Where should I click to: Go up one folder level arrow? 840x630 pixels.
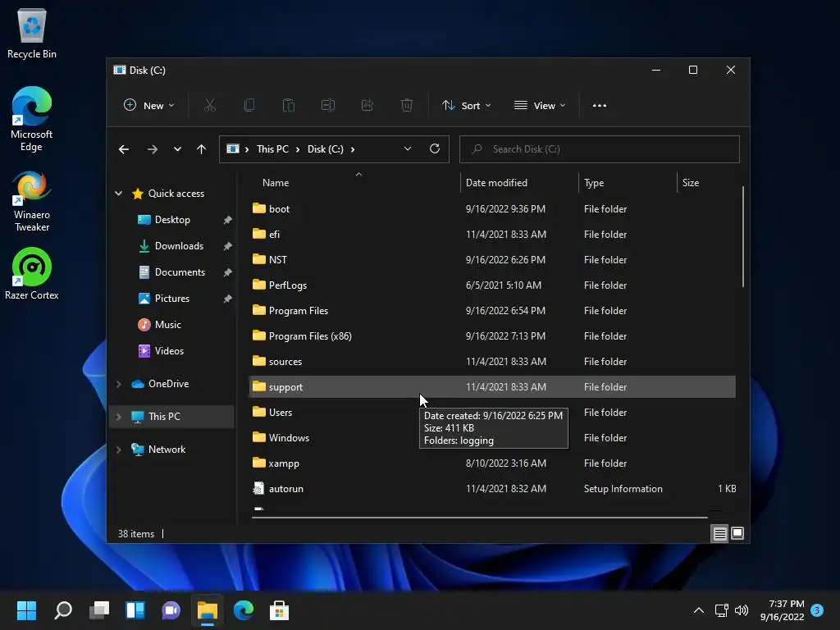coord(201,149)
